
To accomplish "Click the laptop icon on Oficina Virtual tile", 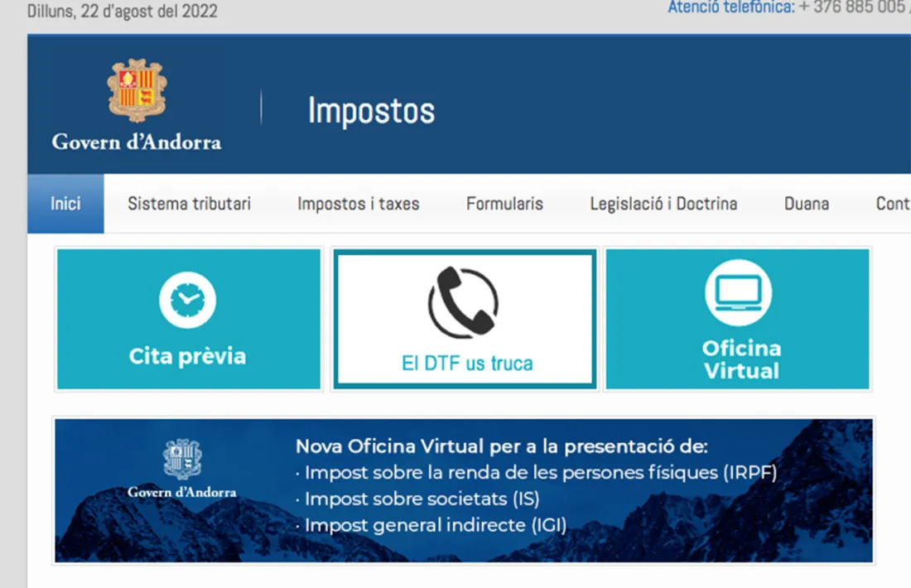I will tap(739, 292).
